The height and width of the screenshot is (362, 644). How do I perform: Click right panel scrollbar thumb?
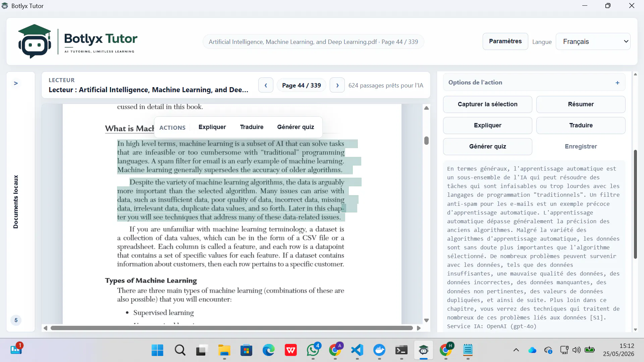[x=635, y=204]
